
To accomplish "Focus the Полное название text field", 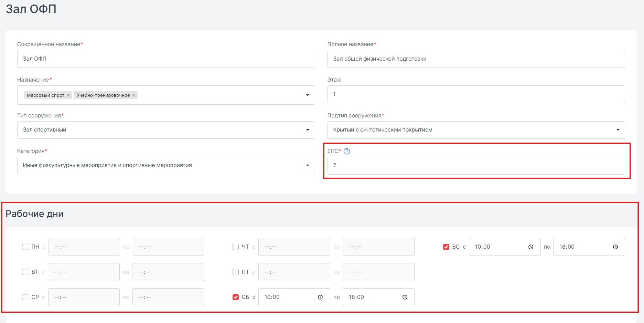I will (x=476, y=59).
